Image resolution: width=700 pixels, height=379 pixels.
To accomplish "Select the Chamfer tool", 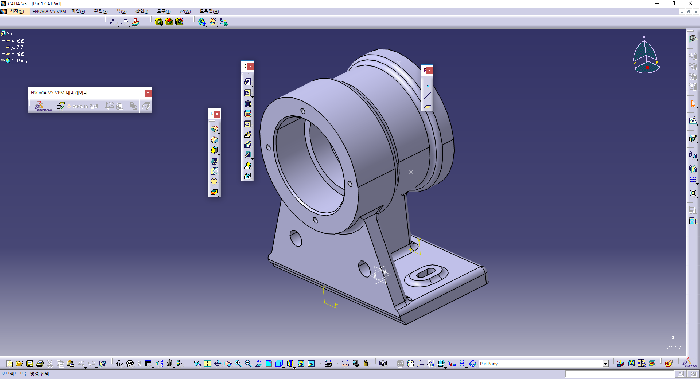I will [214, 140].
